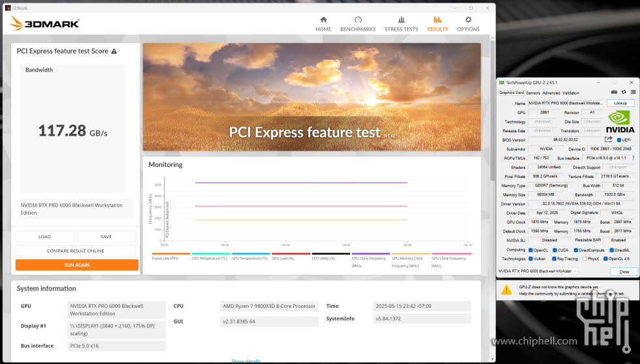Click bus interface question mark in GPU-Z
The image size is (640, 364).
point(633,158)
